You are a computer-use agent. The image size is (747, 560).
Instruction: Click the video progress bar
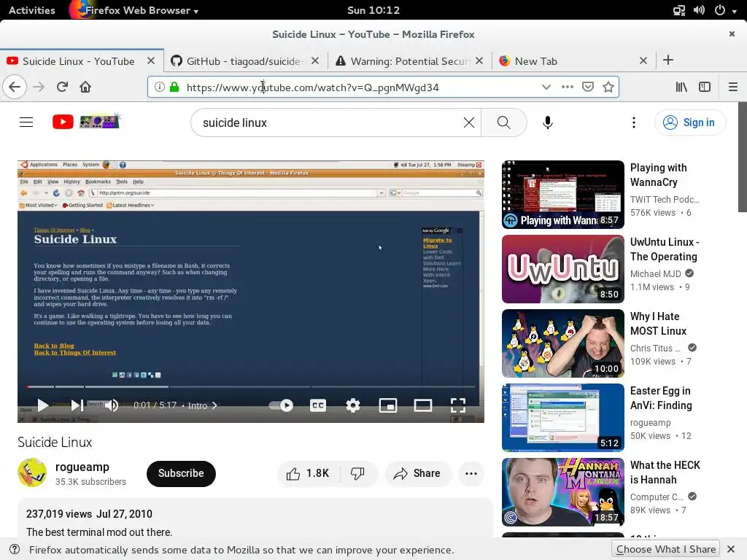251,386
